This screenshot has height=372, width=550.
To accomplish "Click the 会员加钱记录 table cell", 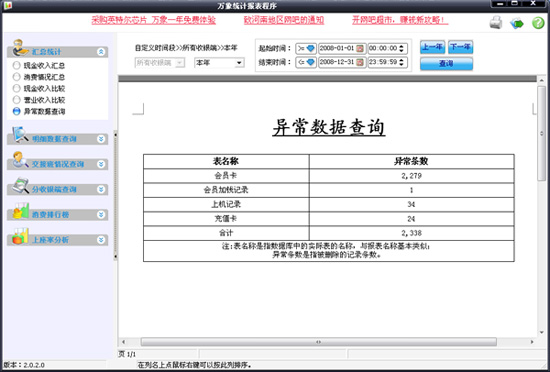I will [x=226, y=190].
